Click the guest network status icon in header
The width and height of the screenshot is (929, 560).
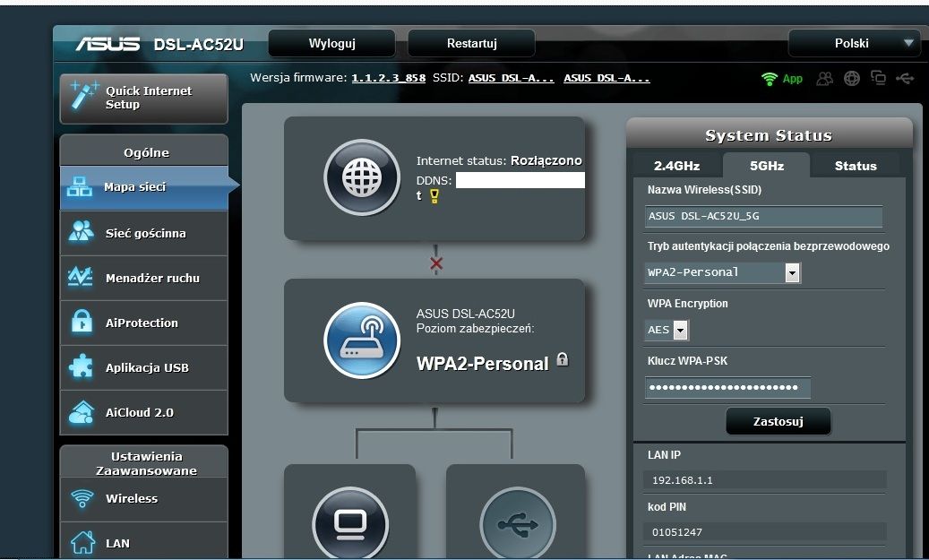[x=825, y=78]
